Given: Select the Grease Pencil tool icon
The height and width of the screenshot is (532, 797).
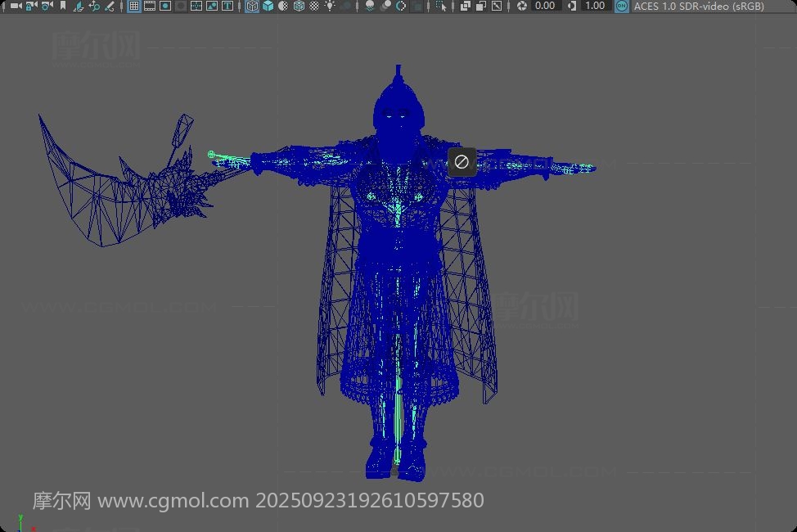Looking at the screenshot, I should [x=110, y=6].
